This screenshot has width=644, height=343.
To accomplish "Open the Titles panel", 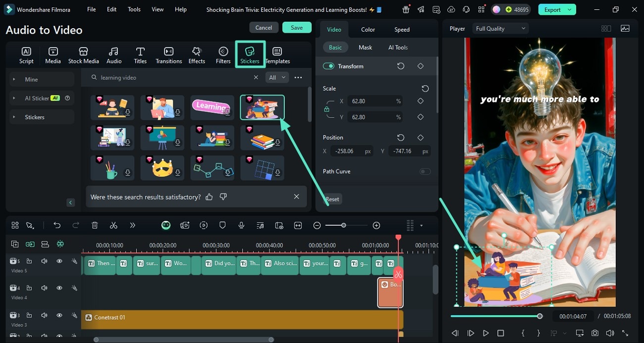I will point(140,55).
